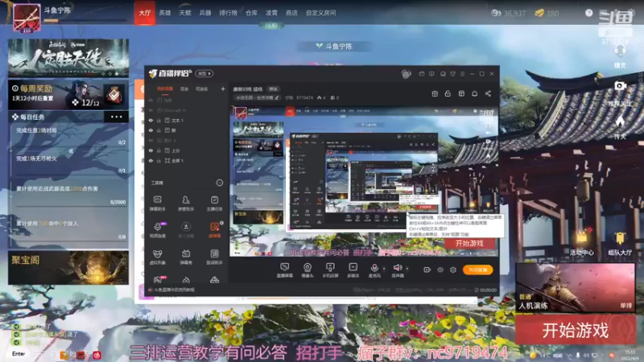Screen dimensions: 644x362
Task: Add a 摄像头 camera source
Action: click(308, 270)
